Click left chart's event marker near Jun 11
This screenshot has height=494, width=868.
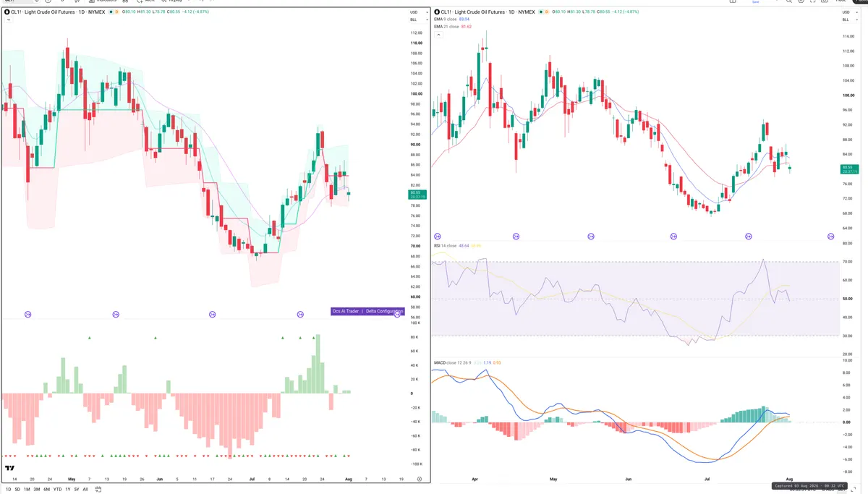coord(212,314)
